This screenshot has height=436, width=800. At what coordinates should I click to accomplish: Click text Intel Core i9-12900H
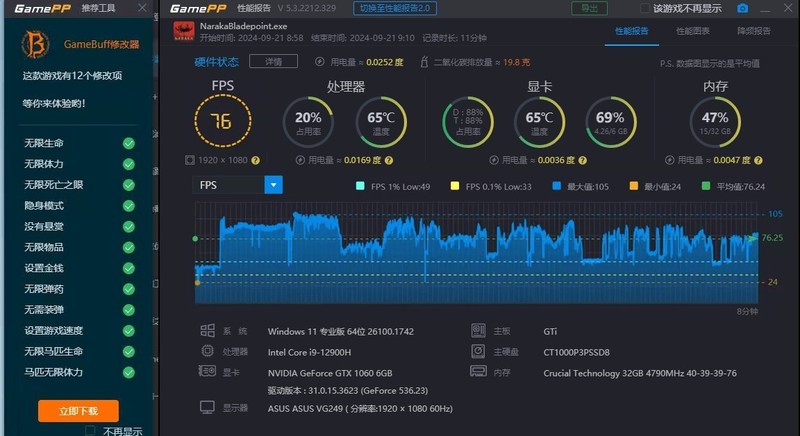point(309,352)
